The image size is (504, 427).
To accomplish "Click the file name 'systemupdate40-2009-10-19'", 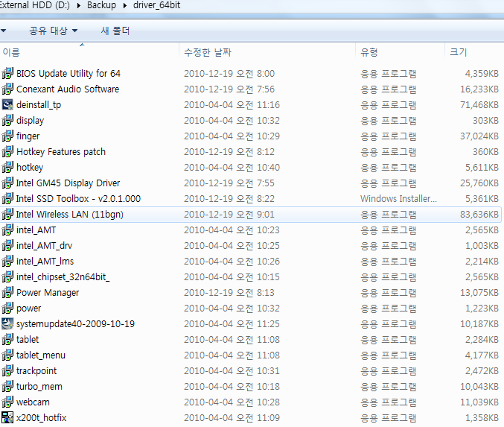I will pos(75,323).
